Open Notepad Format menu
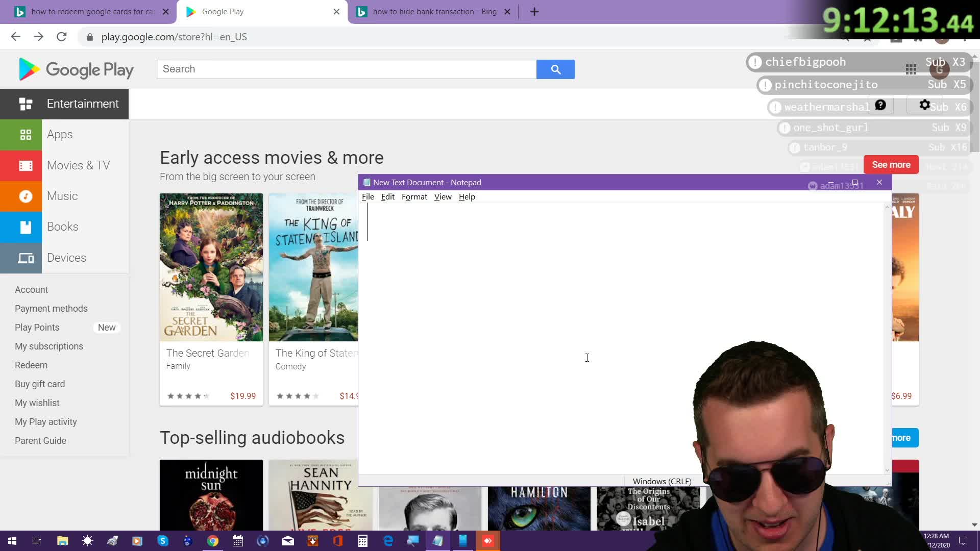Viewport: 980px width, 551px height. tap(414, 197)
